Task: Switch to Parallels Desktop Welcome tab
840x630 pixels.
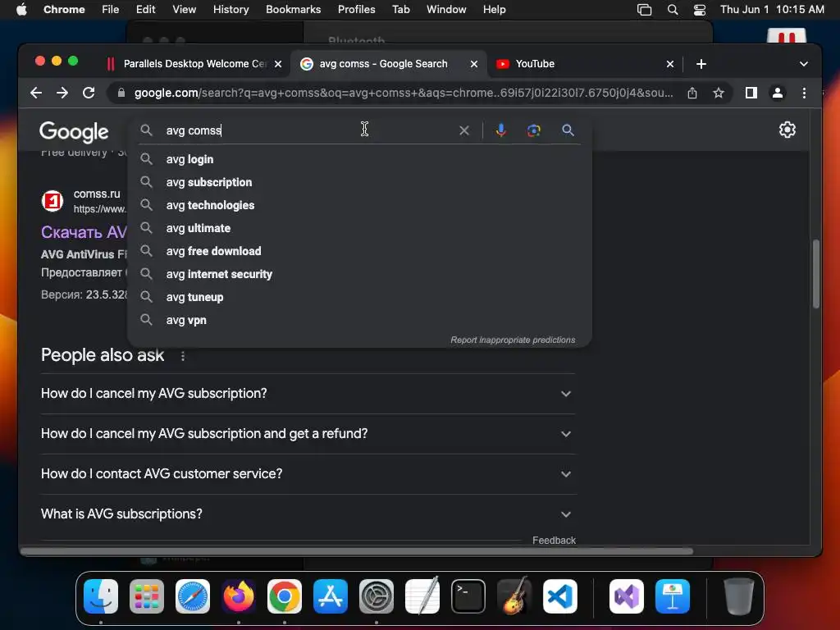Action: pos(194,64)
